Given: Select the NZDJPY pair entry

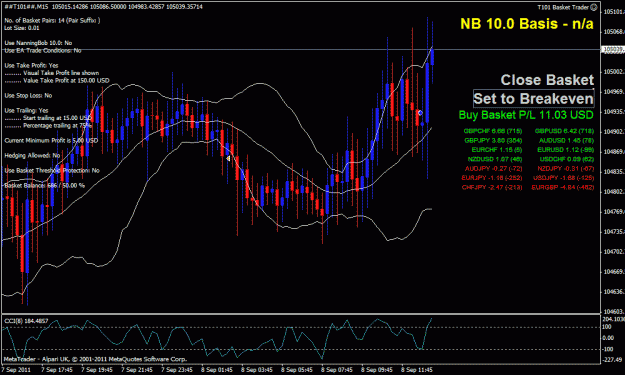Looking at the screenshot, I should coord(565,169).
